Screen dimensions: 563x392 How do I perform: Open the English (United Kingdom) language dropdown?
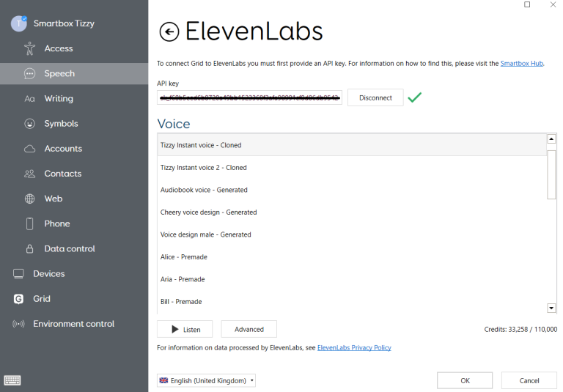tap(206, 380)
